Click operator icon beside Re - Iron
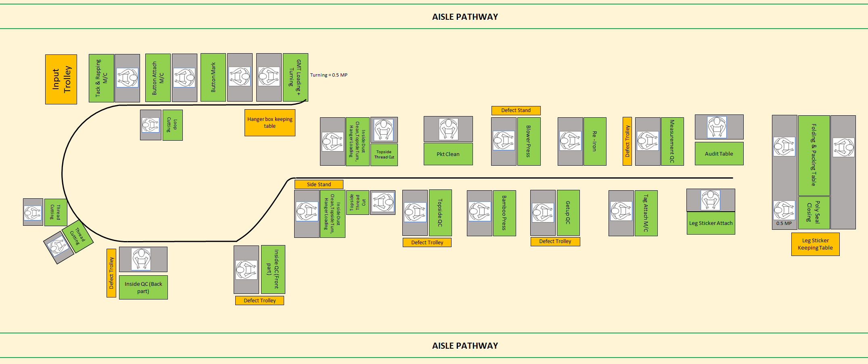 570,141
